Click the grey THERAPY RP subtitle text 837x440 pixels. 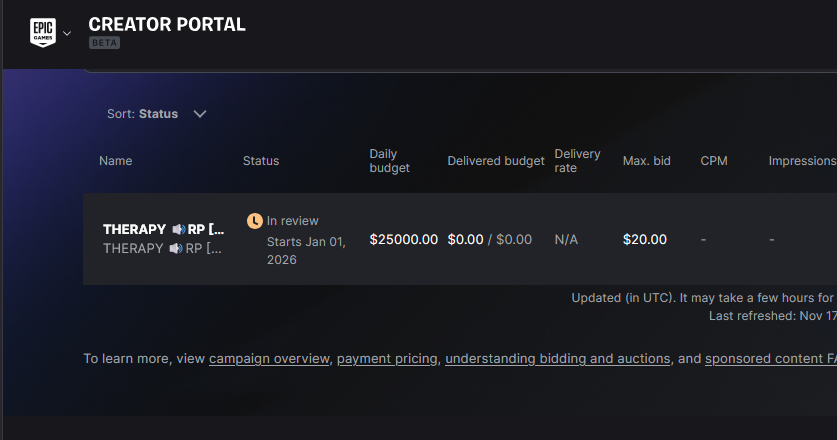click(162, 248)
